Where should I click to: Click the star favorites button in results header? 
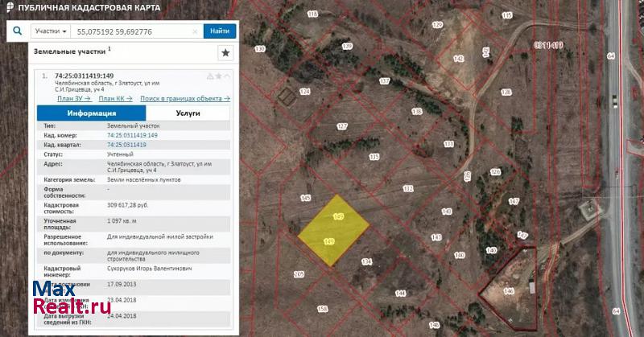click(x=225, y=52)
